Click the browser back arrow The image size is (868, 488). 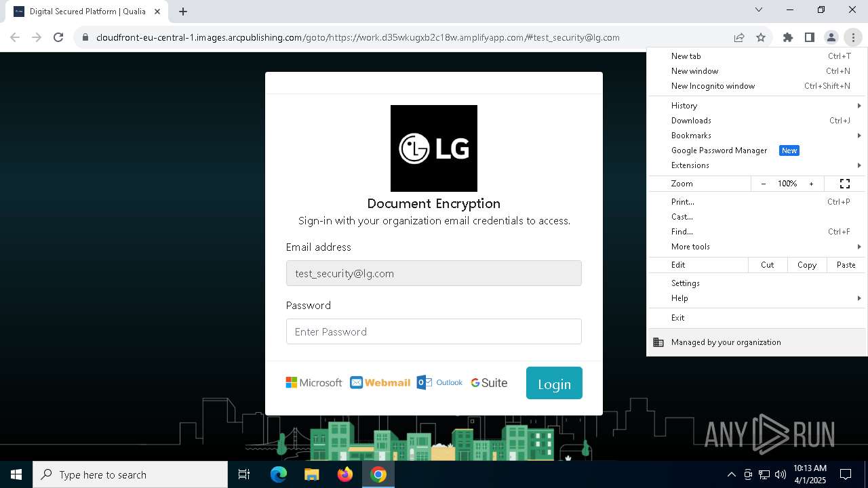15,37
